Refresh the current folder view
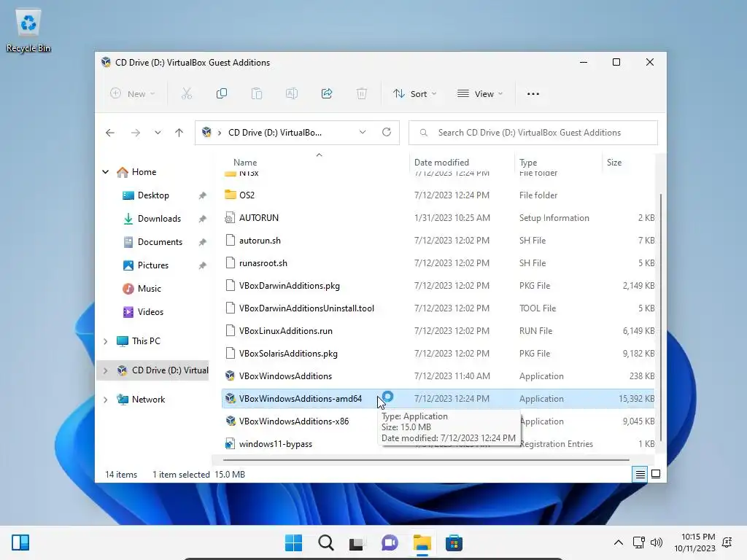 [x=387, y=133]
